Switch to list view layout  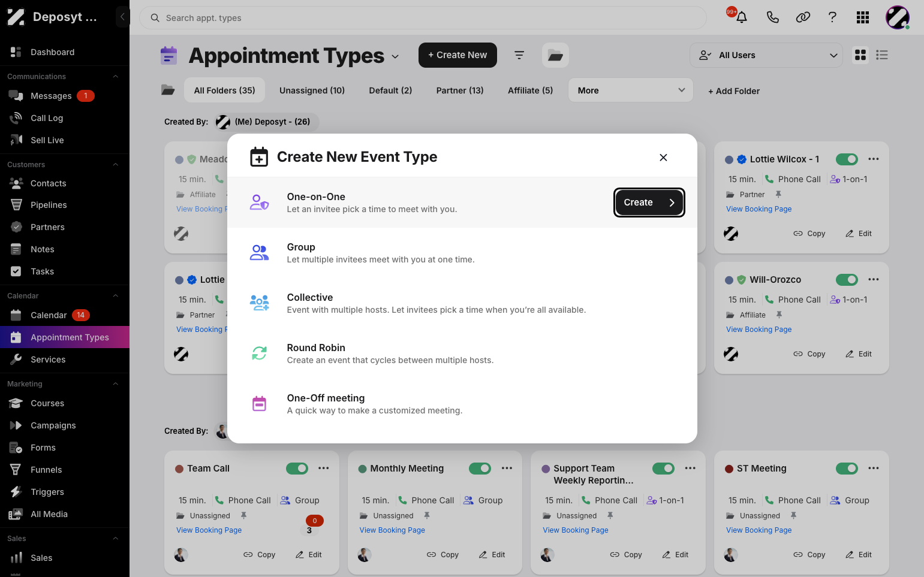coord(882,55)
